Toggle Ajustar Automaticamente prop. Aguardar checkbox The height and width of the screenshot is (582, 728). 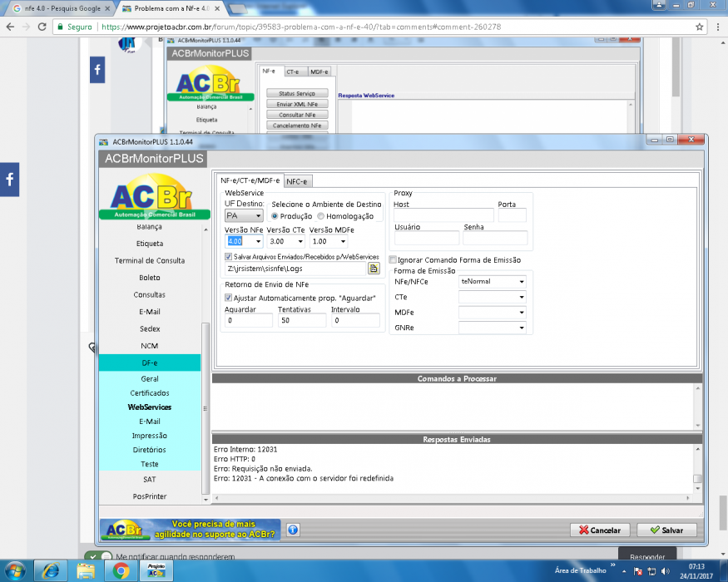point(229,298)
